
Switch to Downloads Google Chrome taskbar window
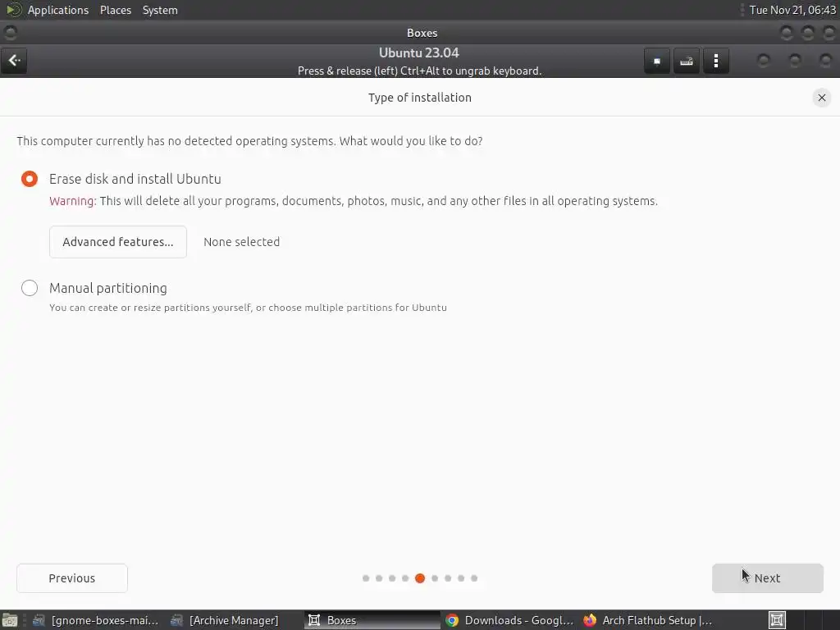[509, 620]
